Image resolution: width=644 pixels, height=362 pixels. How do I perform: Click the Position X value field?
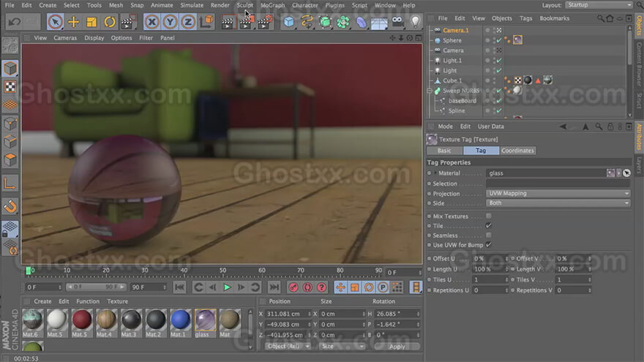[288, 314]
